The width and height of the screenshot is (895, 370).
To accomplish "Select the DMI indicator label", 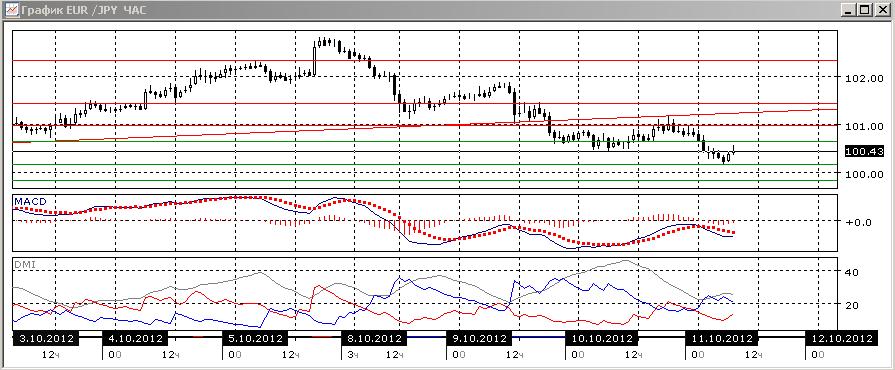I will 25,264.
